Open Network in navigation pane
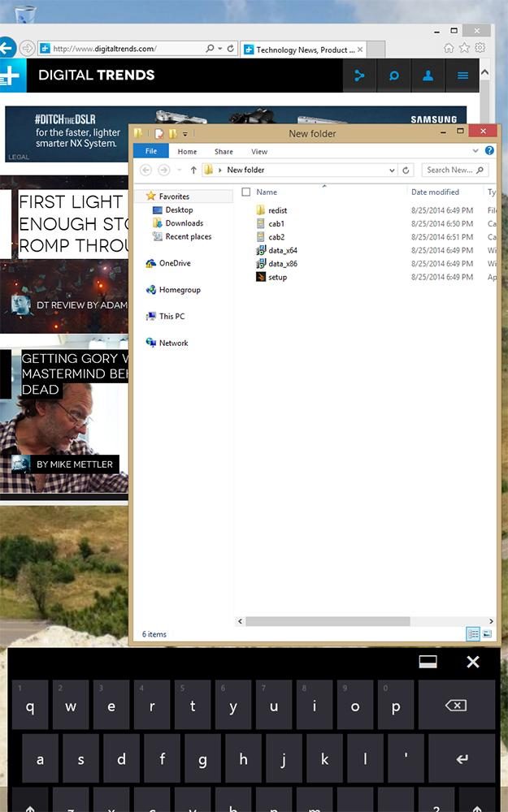Image resolution: width=508 pixels, height=812 pixels. coord(174,343)
